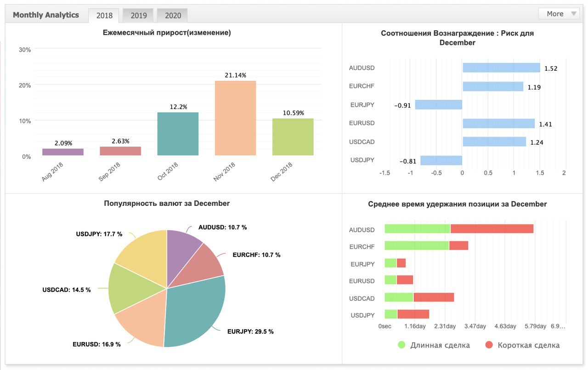Click the AUDUSD 1.52 reward-risk bar

(501, 68)
